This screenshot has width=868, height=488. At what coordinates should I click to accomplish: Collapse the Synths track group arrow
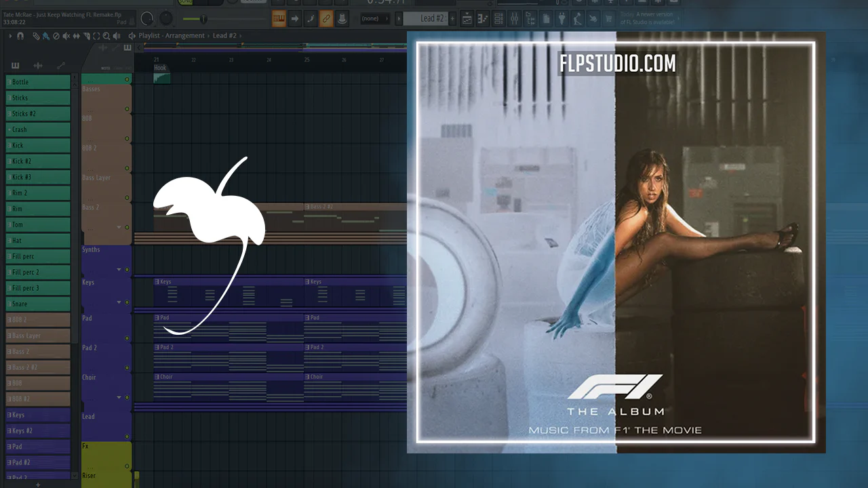point(119,270)
